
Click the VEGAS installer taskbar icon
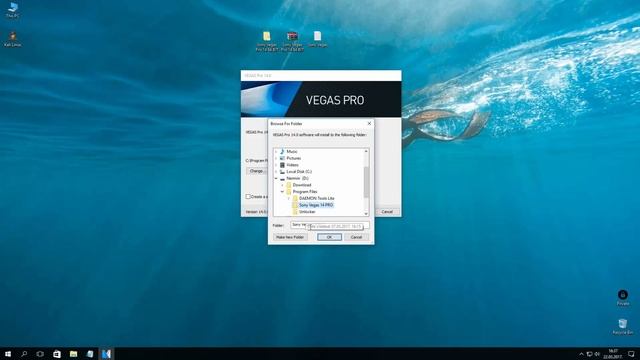click(107, 354)
